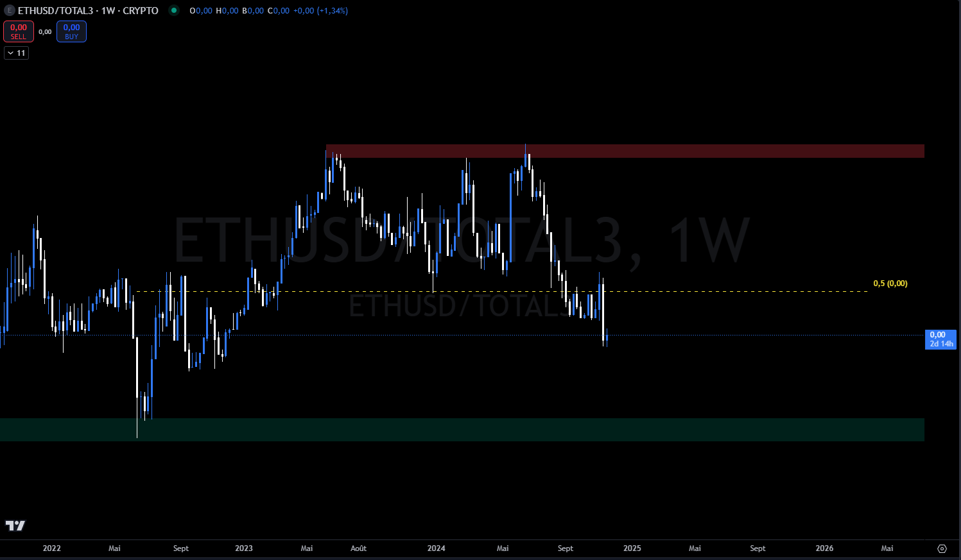Viewport: 961px width, 560px height.
Task: Click the TradingView logo icon
Action: (15, 526)
